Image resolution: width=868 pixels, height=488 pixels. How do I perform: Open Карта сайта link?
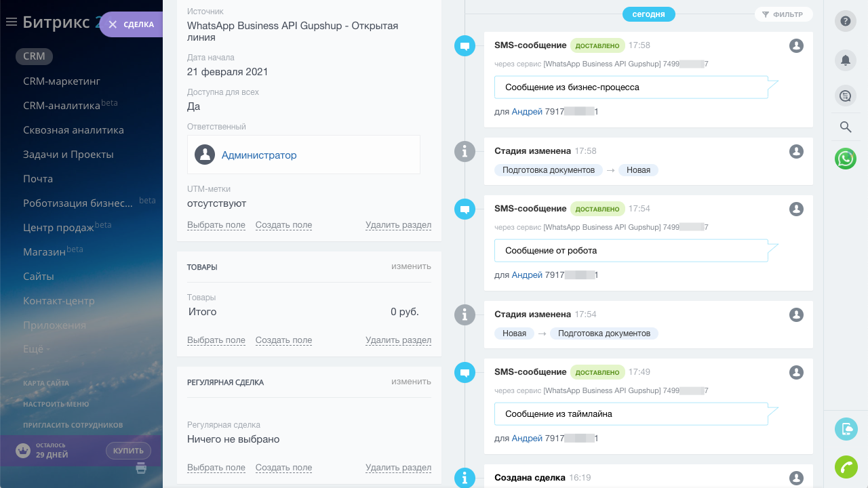click(46, 383)
